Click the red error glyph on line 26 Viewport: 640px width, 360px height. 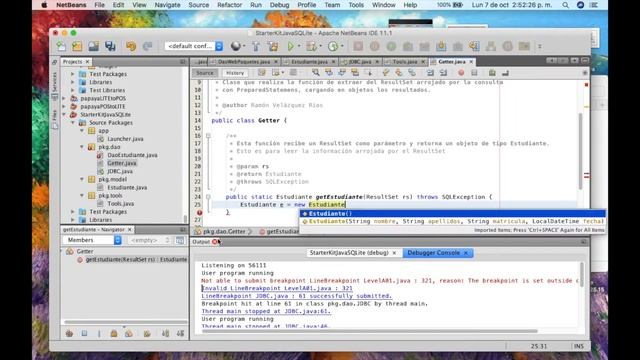point(199,212)
